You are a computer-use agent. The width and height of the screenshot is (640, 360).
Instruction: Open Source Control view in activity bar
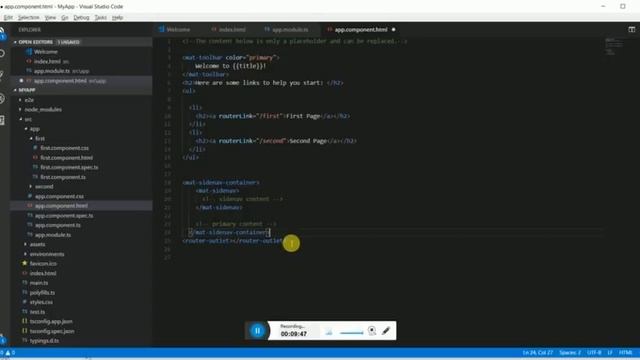coord(2,75)
